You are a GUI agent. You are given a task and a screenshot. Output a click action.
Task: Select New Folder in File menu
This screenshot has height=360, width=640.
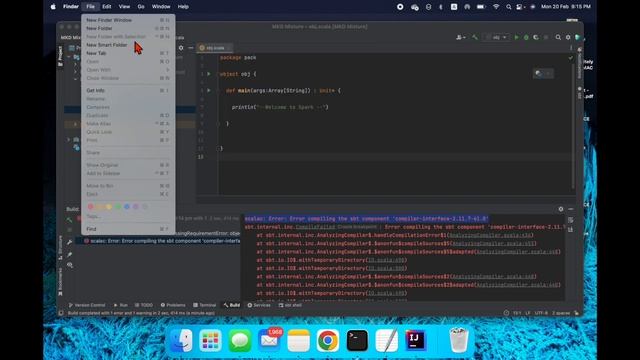click(x=128, y=28)
